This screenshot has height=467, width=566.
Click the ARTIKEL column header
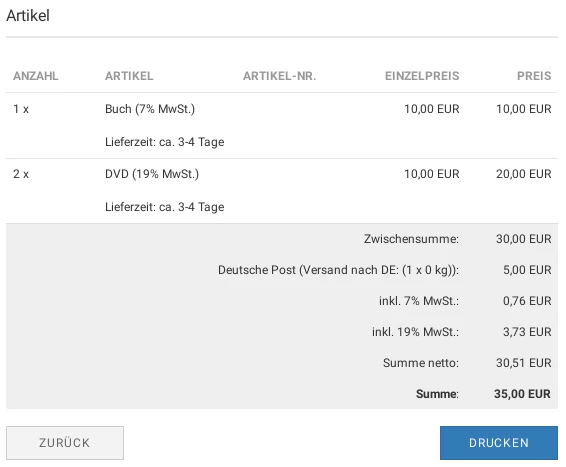(x=129, y=76)
